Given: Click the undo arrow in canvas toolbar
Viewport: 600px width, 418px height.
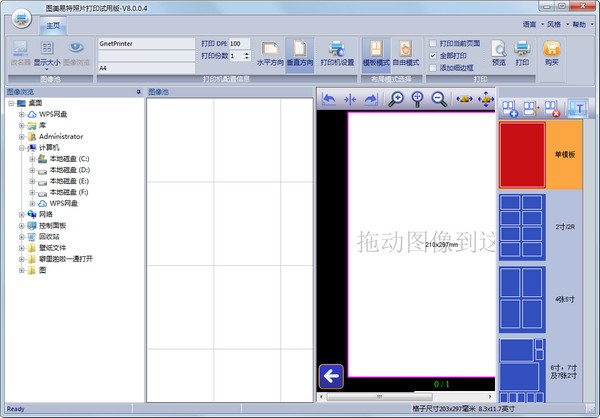Looking at the screenshot, I should (x=329, y=99).
